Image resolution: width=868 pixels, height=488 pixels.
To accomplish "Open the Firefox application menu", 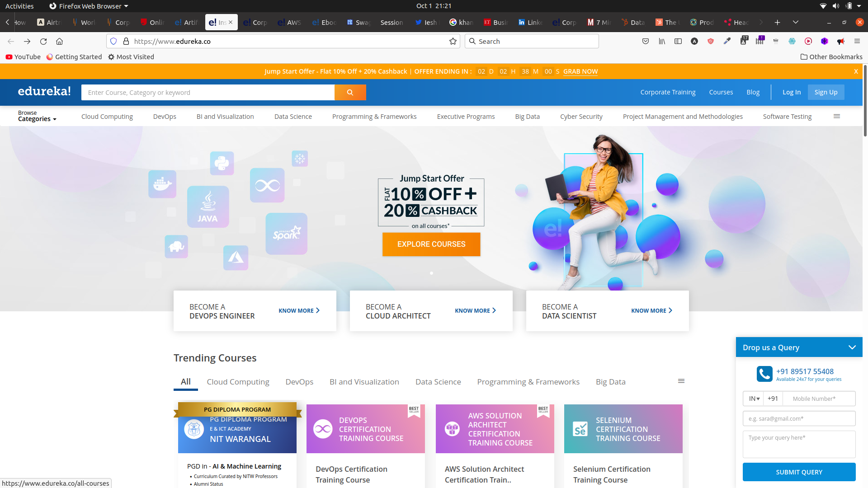I will tap(857, 41).
